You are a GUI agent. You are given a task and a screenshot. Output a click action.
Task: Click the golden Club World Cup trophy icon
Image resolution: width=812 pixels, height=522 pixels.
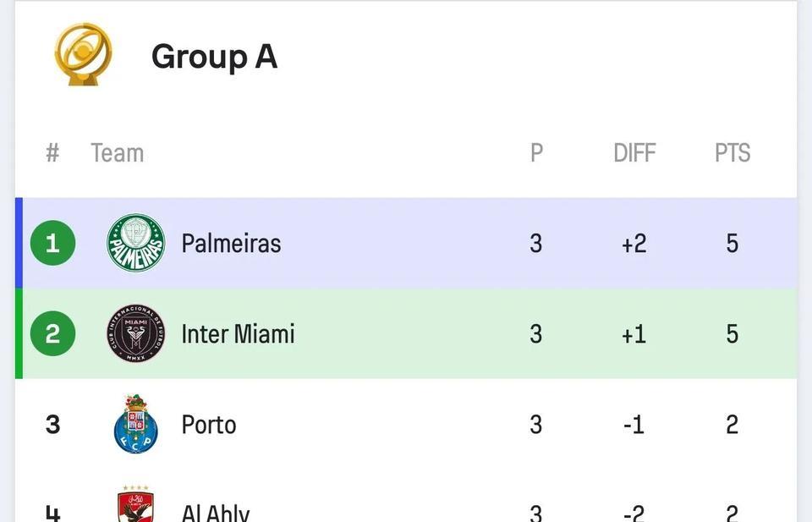[83, 54]
